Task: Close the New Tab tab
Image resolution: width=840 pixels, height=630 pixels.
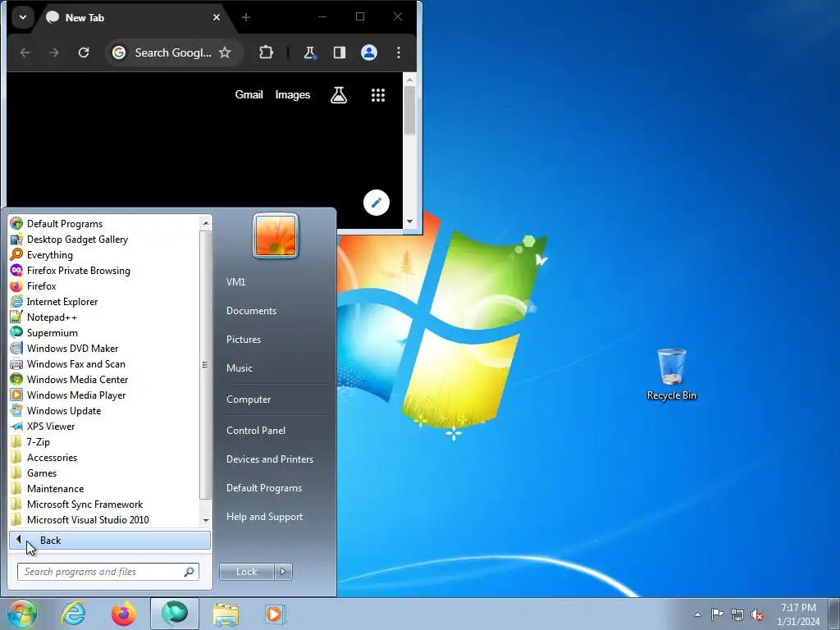Action: coord(217,17)
